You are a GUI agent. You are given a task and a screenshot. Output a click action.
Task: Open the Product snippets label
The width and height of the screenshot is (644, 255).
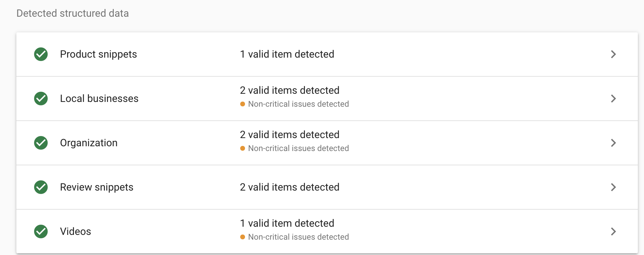coord(98,54)
